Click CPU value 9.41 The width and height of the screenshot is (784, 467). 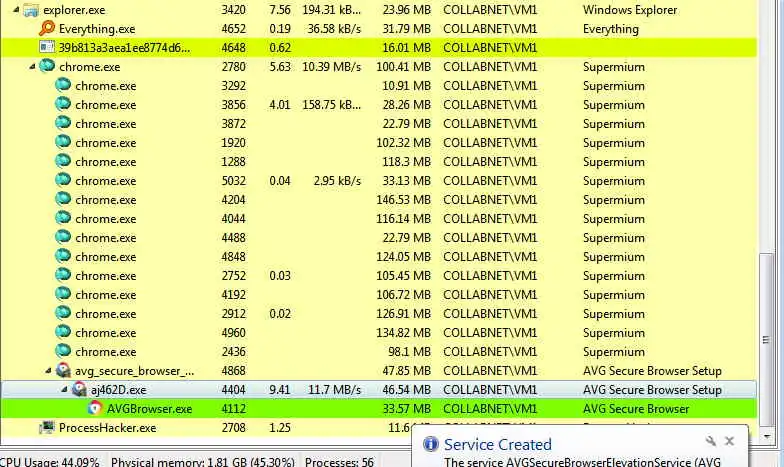pyautogui.click(x=280, y=390)
